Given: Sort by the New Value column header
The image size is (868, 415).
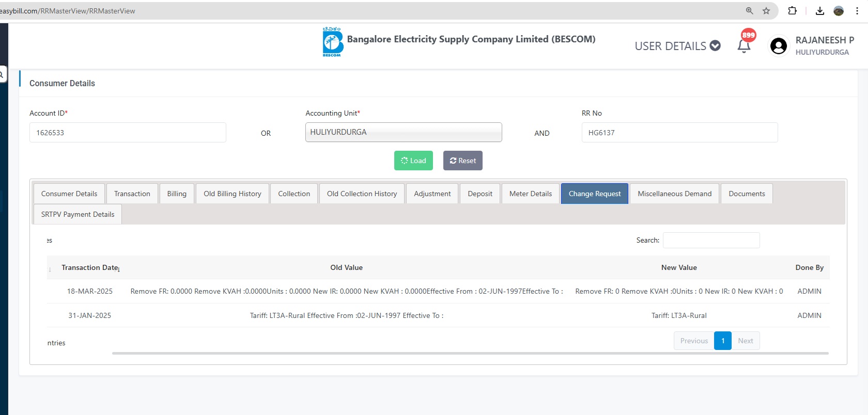Looking at the screenshot, I should (x=679, y=267).
